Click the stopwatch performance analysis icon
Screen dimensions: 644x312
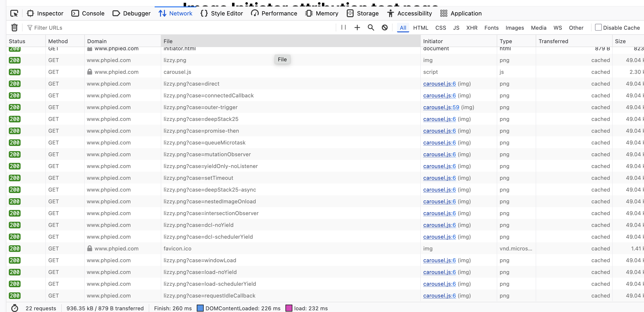tap(15, 308)
